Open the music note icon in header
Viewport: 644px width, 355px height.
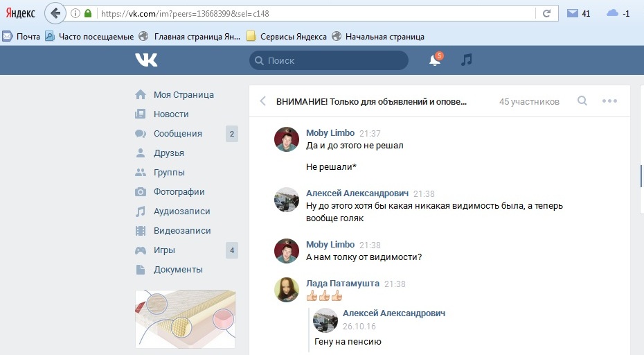click(x=466, y=60)
